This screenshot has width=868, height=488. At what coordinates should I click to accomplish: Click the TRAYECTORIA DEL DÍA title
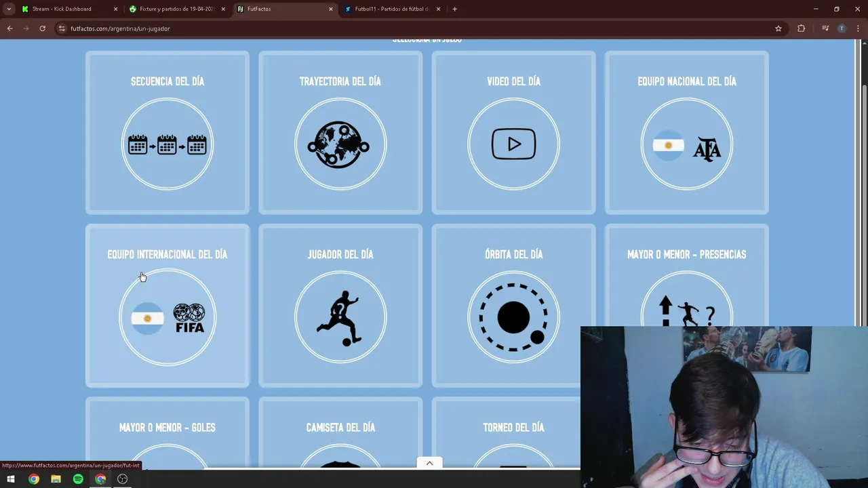pos(340,81)
